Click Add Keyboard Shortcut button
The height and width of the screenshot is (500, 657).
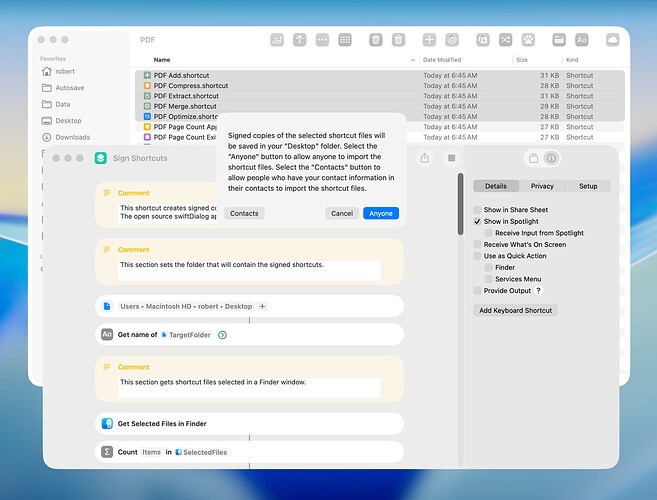click(x=517, y=310)
